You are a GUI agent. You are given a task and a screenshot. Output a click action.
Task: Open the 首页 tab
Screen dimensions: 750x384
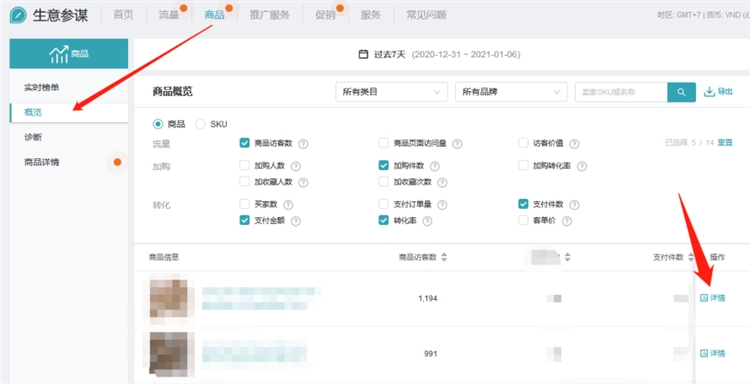[123, 15]
